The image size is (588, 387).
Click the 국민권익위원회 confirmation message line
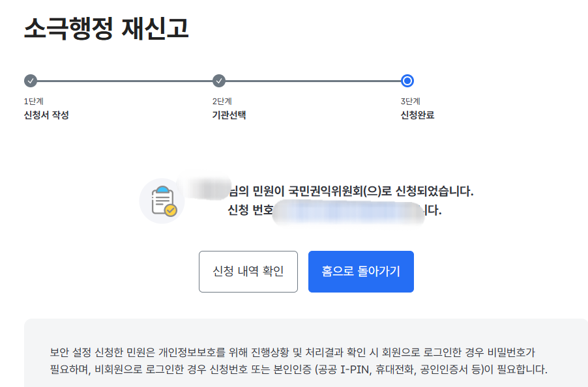[351, 191]
